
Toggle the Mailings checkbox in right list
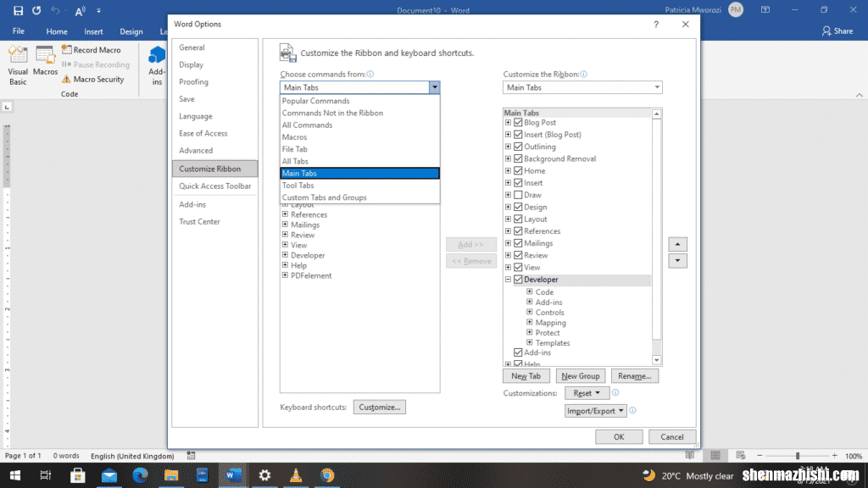(518, 243)
